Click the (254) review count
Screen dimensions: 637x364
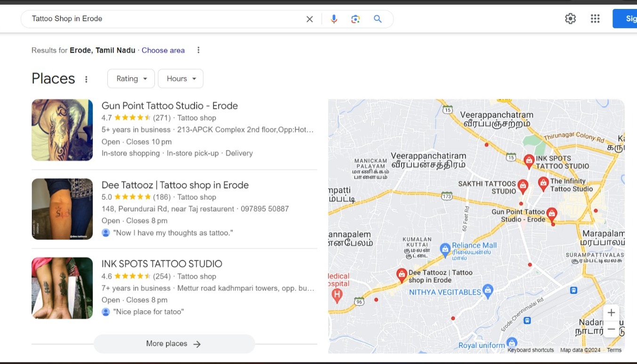click(162, 277)
